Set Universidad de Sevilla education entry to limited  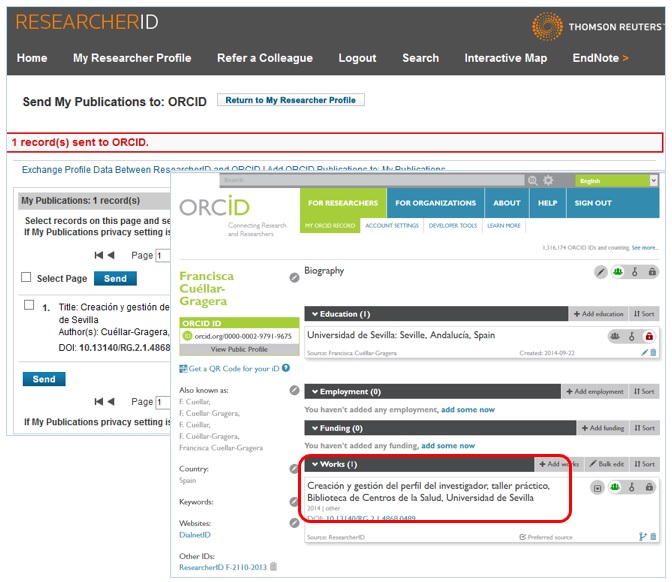click(x=632, y=336)
